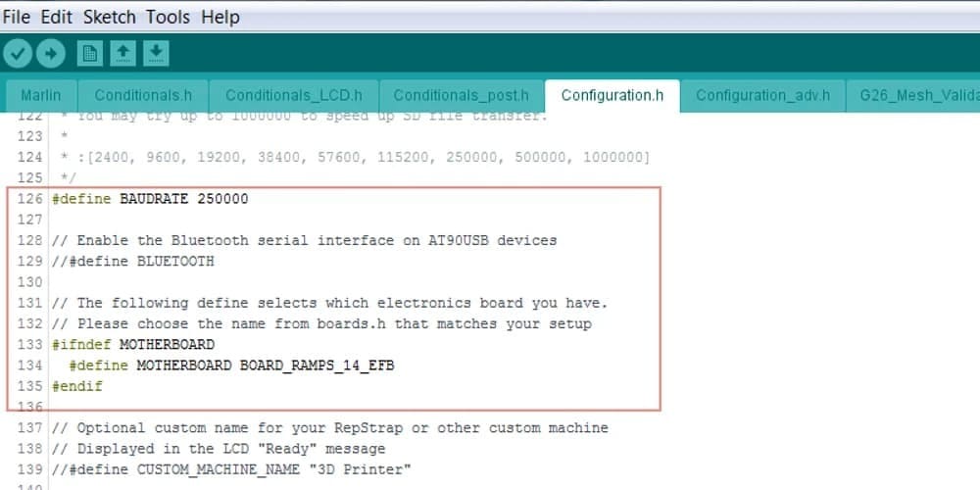This screenshot has width=980, height=490.
Task: Click '#endif' on line 135
Action: [x=76, y=386]
